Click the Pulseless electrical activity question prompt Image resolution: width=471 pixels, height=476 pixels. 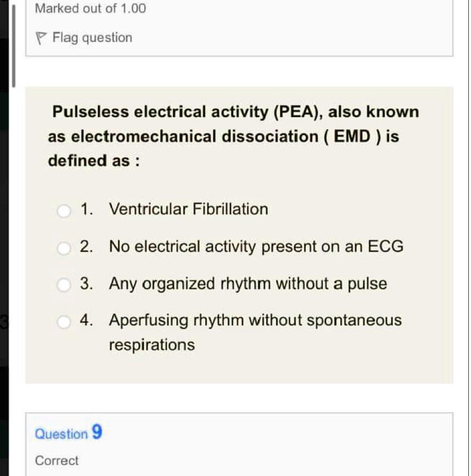tap(233, 136)
